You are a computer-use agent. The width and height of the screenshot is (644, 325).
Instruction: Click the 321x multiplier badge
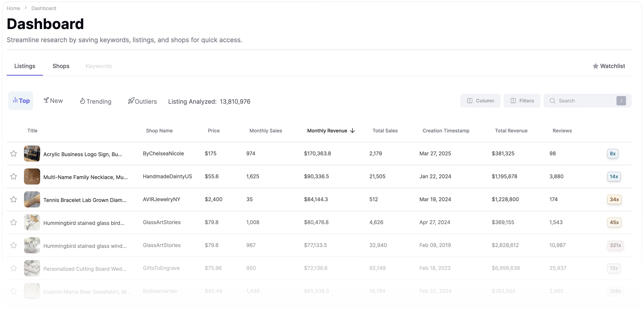pos(615,245)
